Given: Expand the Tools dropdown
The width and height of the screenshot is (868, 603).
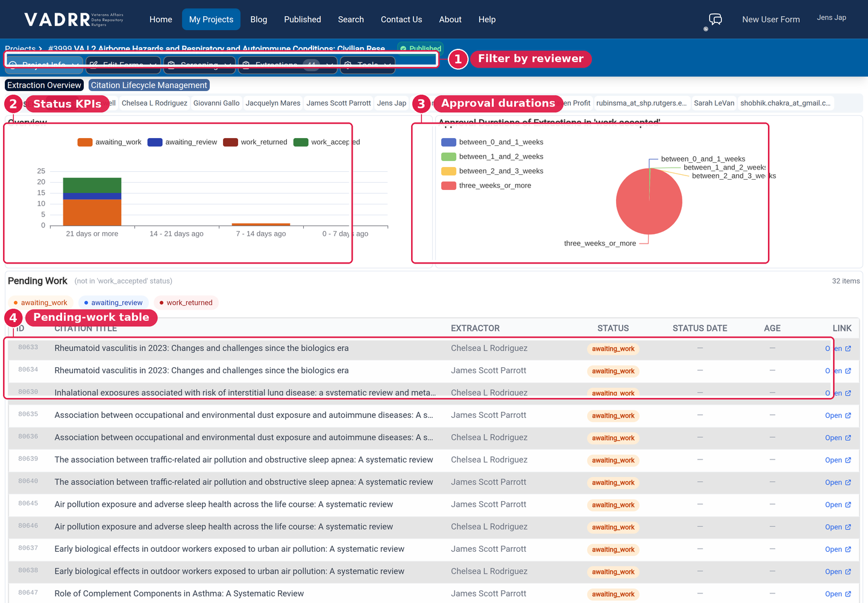Looking at the screenshot, I should 368,65.
